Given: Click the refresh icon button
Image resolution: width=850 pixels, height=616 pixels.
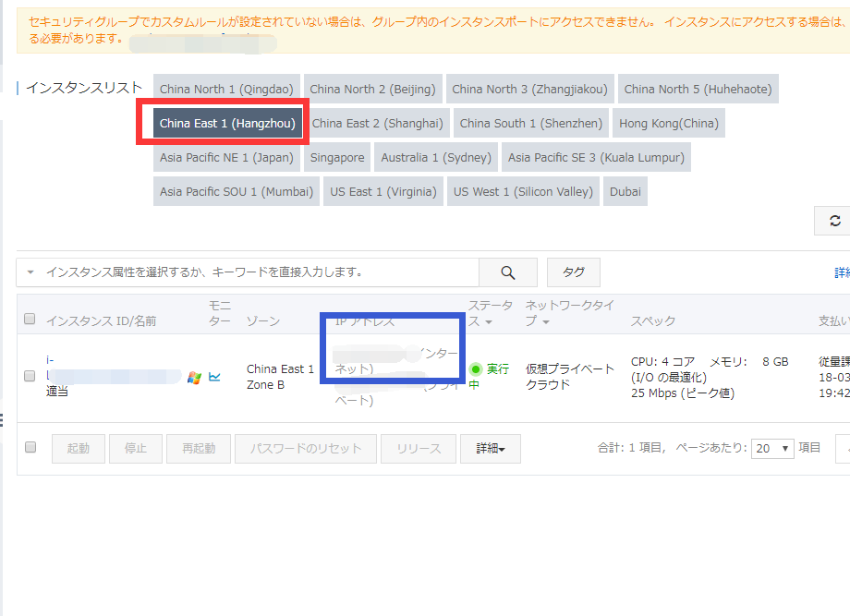Looking at the screenshot, I should 834,221.
